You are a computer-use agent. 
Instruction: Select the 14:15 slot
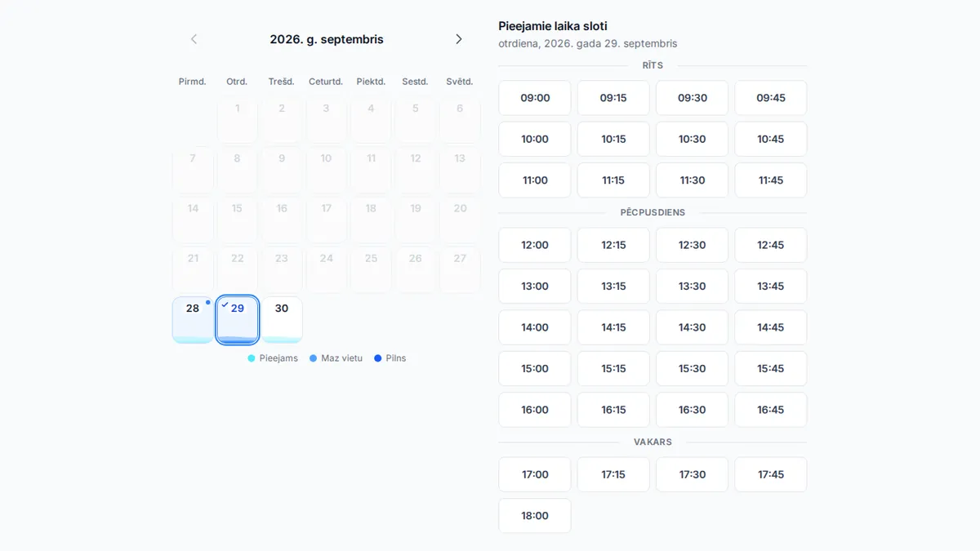click(613, 327)
